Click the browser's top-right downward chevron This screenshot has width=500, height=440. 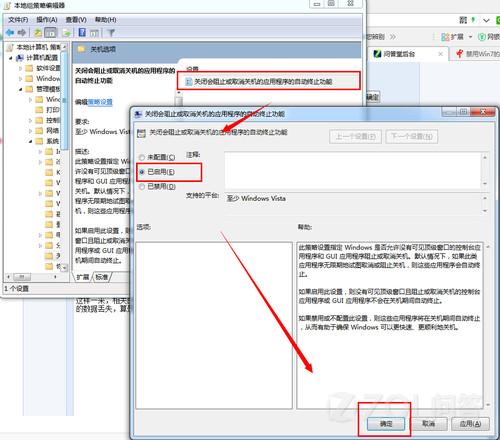pyautogui.click(x=486, y=21)
